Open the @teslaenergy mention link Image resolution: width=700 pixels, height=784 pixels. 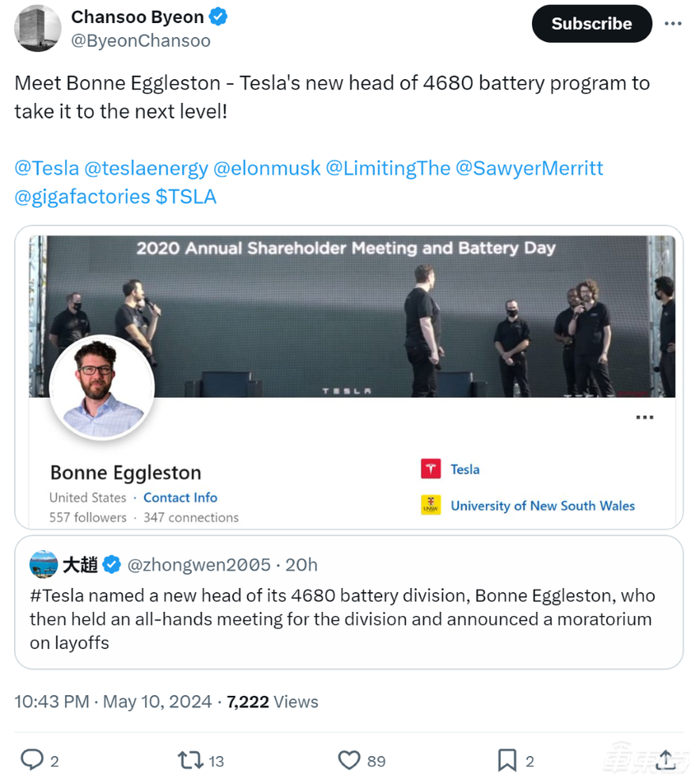tap(146, 169)
